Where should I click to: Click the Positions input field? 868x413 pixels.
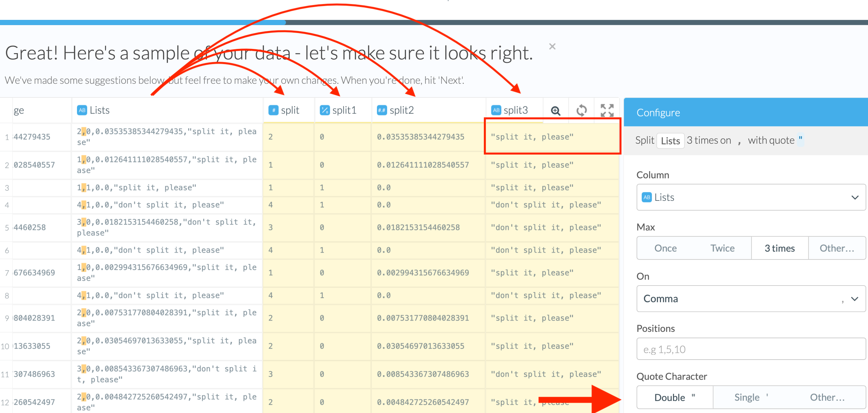[x=751, y=349]
